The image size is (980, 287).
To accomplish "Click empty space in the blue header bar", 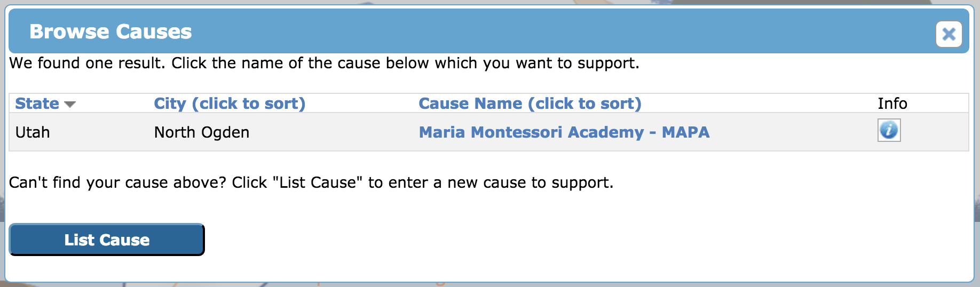I will (x=534, y=31).
